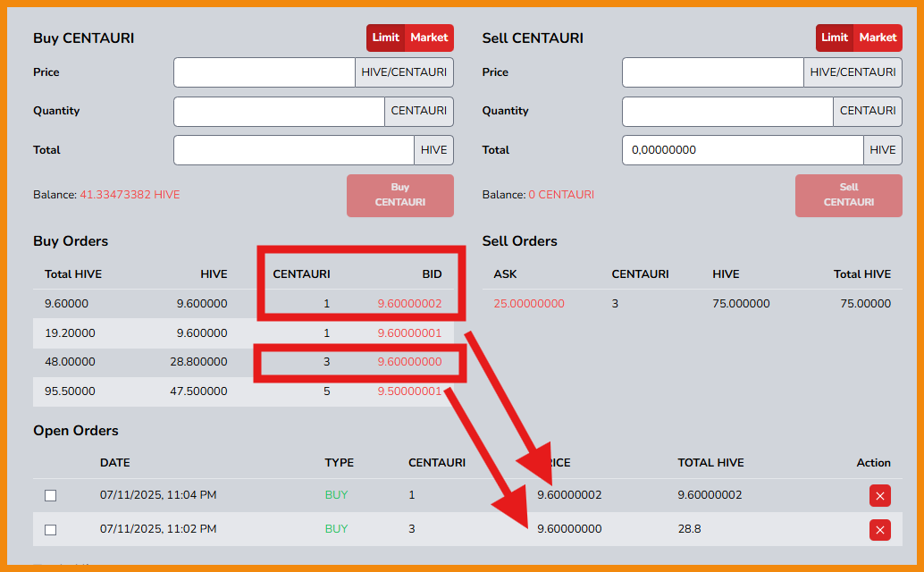Click the Sell Orders heading

click(x=520, y=241)
